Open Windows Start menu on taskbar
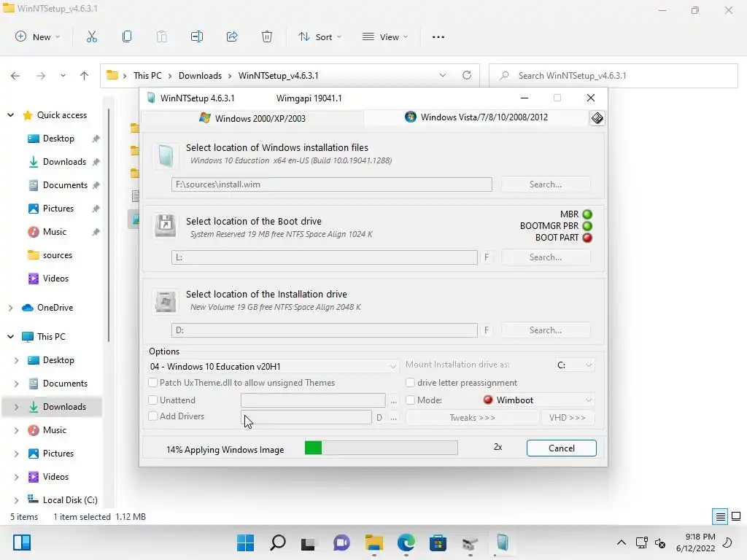 (x=245, y=542)
